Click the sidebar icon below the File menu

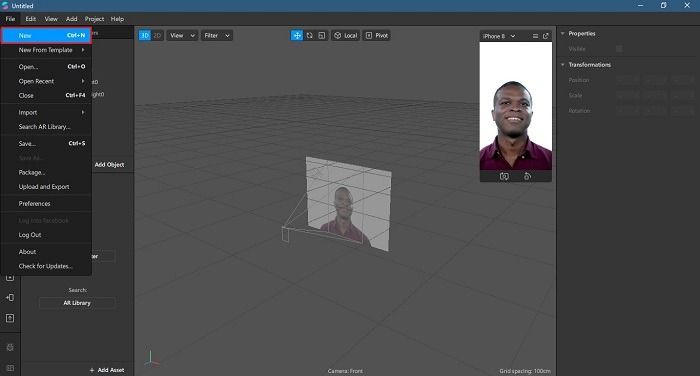coord(10,278)
